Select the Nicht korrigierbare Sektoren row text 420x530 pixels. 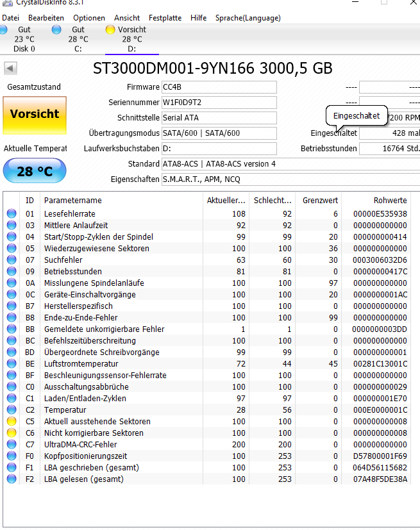point(94,433)
